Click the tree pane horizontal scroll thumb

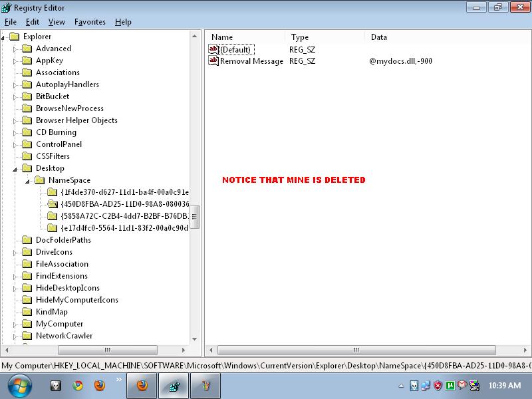(108, 350)
